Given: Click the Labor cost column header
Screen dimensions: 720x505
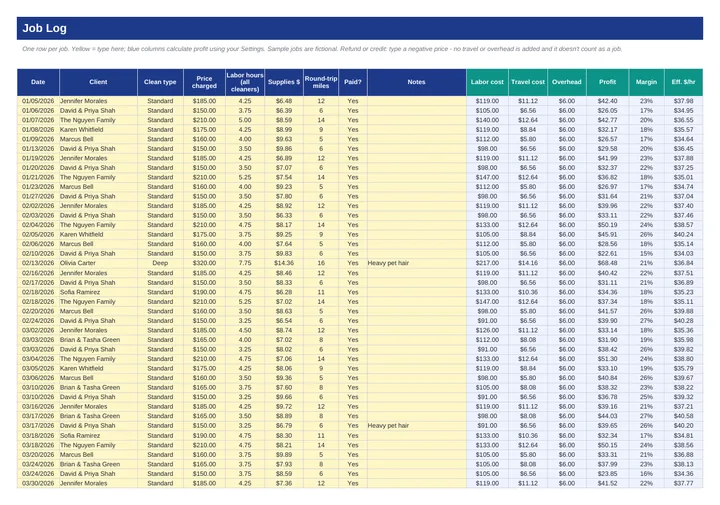Looking at the screenshot, I should click(487, 82).
